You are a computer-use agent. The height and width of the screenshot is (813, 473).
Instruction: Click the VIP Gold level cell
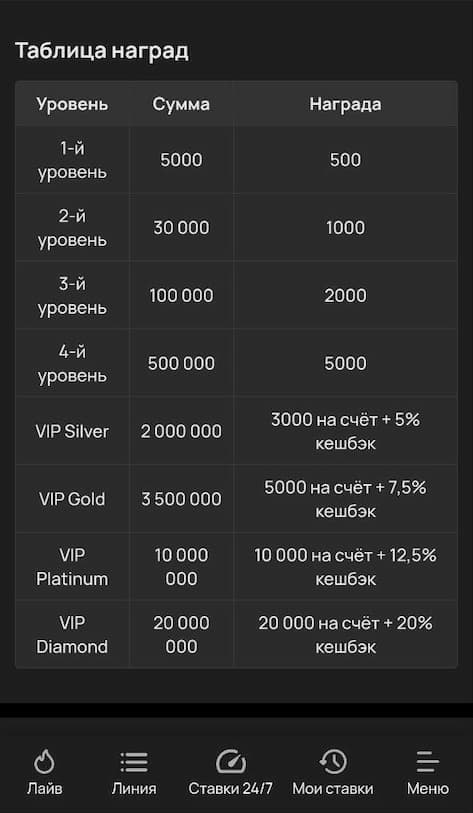click(72, 499)
